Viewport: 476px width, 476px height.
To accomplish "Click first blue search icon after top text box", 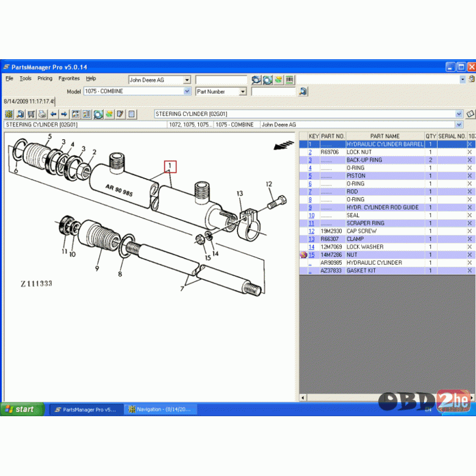I will 256,80.
